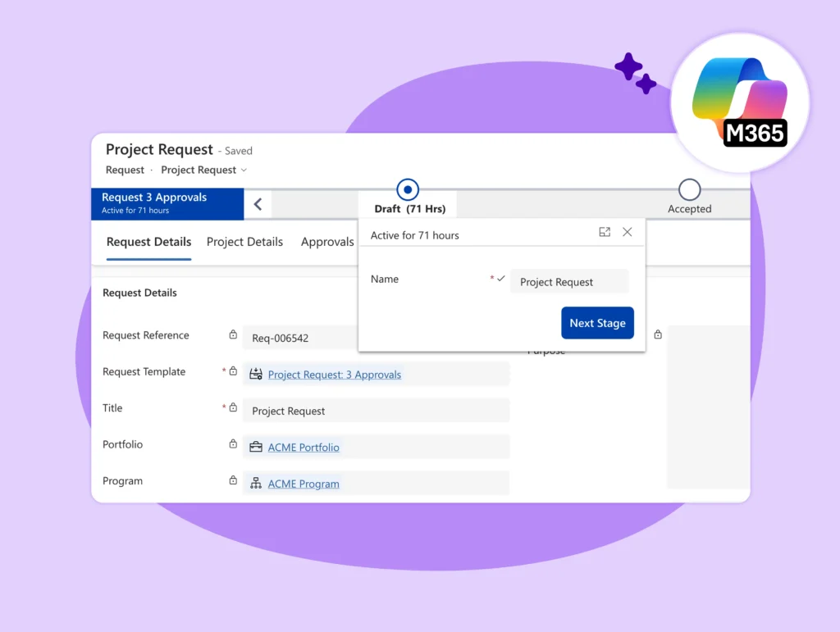Switch to the Approvals tab

[327, 242]
